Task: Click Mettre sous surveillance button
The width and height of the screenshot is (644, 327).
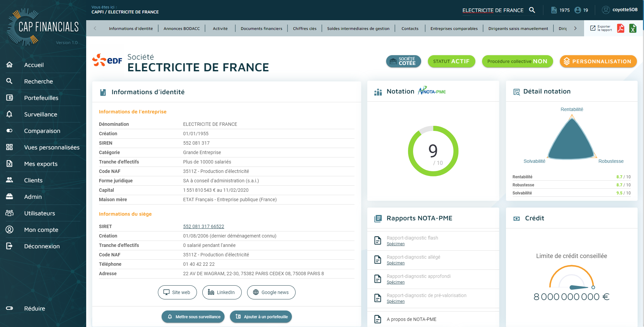Action: click(193, 317)
